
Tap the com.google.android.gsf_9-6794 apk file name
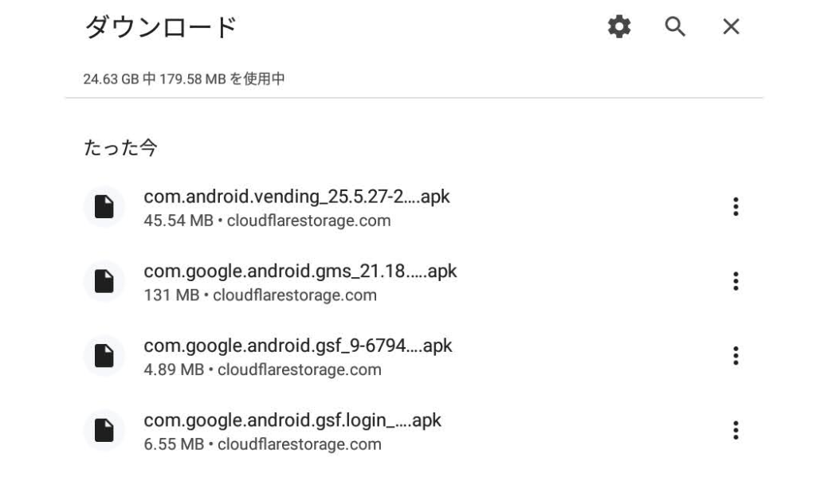(298, 346)
